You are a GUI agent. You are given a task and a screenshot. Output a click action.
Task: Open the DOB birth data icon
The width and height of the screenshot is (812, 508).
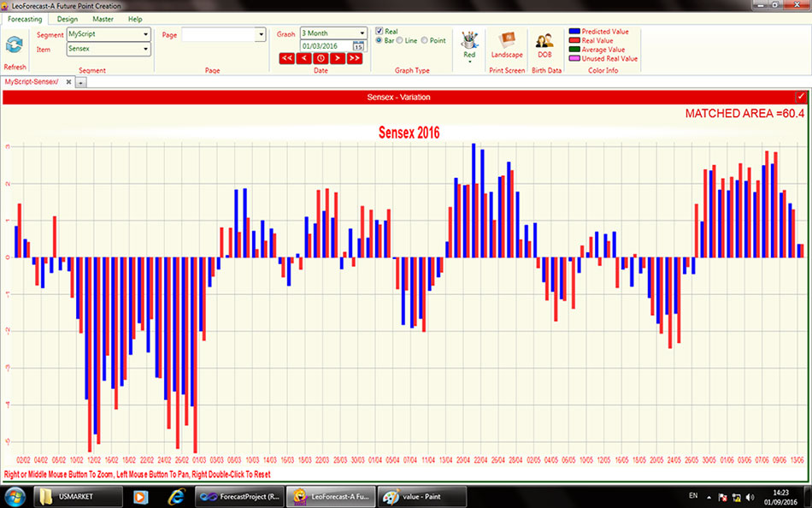(x=544, y=40)
